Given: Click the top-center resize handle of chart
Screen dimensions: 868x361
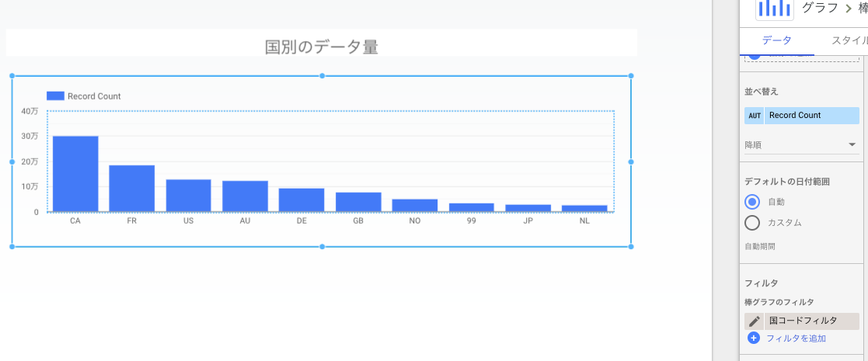Looking at the screenshot, I should click(x=322, y=76).
